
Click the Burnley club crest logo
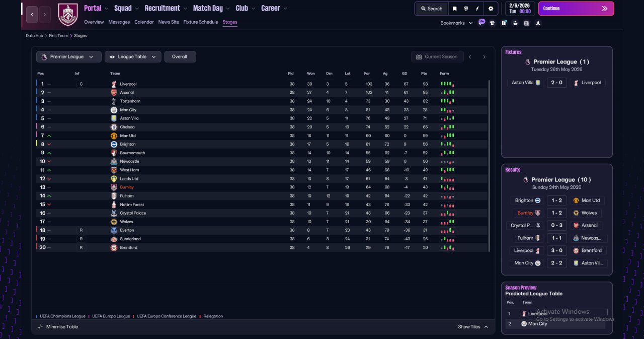point(68,14)
